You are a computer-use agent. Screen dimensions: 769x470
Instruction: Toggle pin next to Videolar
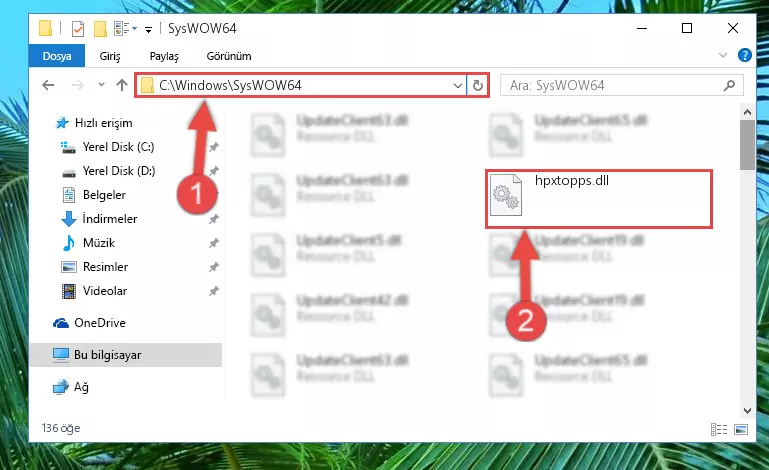(x=213, y=291)
